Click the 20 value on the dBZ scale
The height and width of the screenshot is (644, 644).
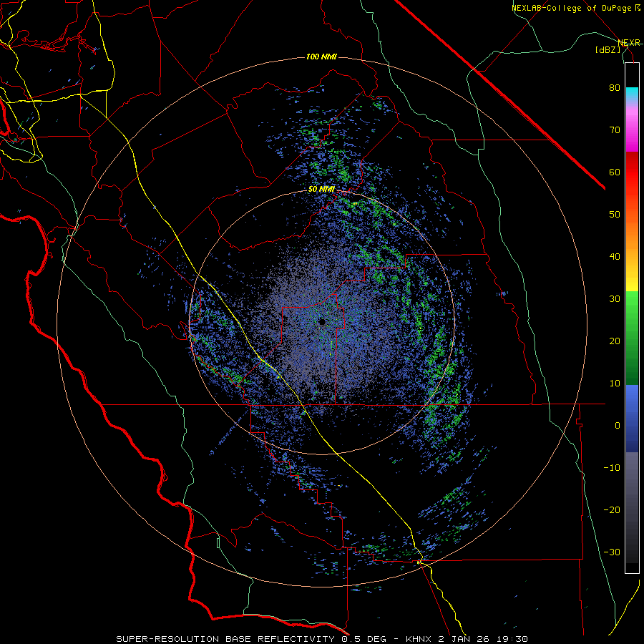point(615,341)
